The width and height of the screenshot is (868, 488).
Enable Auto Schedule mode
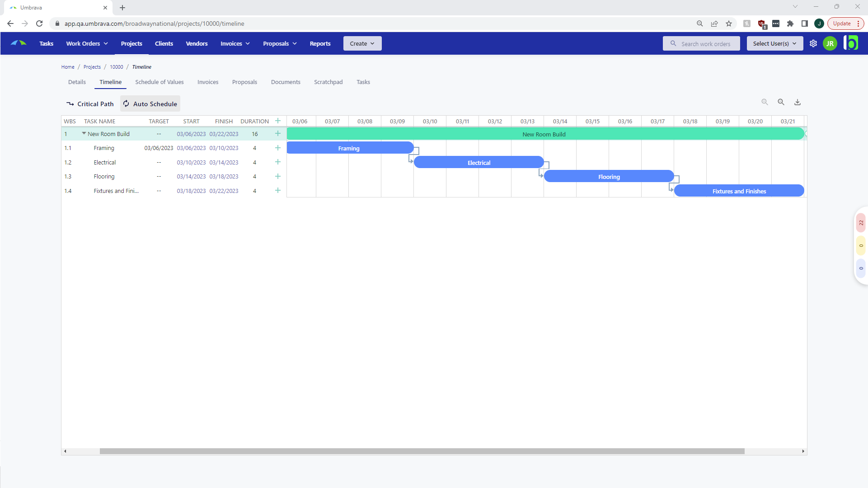point(150,103)
